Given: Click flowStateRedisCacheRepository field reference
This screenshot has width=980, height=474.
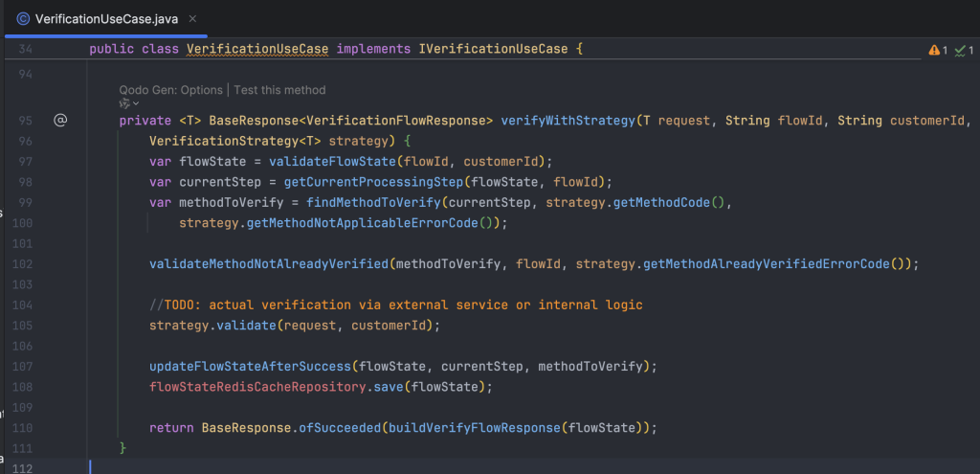Looking at the screenshot, I should tap(256, 387).
